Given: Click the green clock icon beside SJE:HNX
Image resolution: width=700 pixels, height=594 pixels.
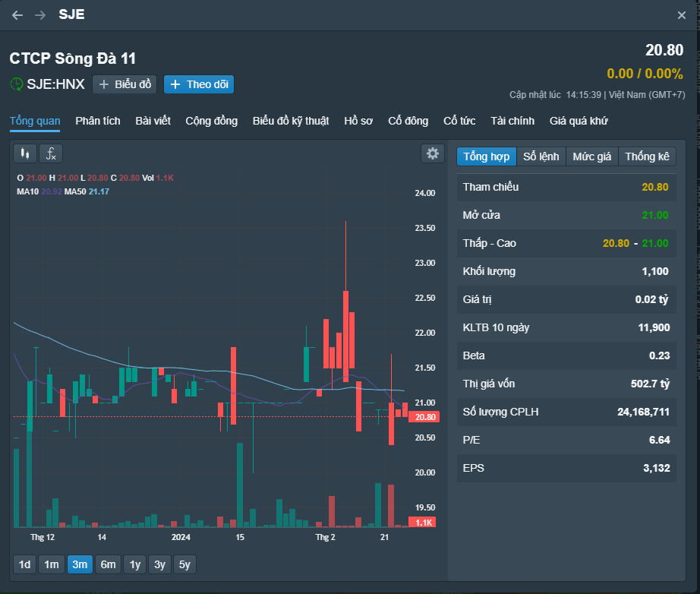Looking at the screenshot, I should click(x=17, y=84).
